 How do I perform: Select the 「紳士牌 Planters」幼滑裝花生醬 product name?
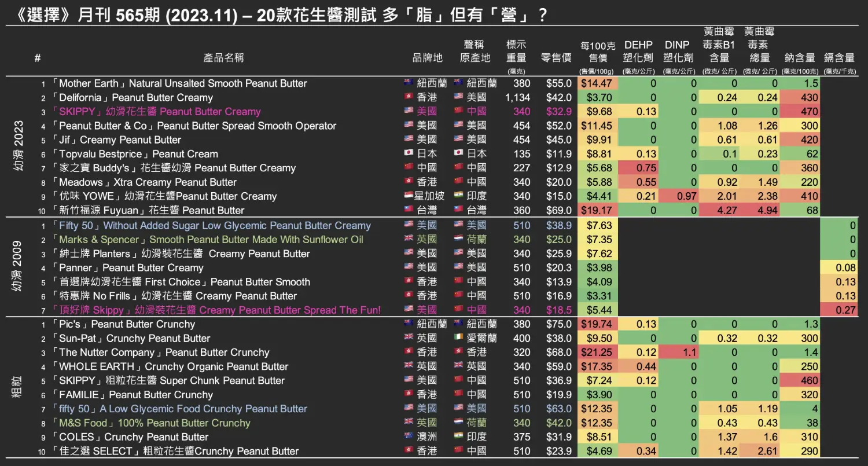click(181, 254)
